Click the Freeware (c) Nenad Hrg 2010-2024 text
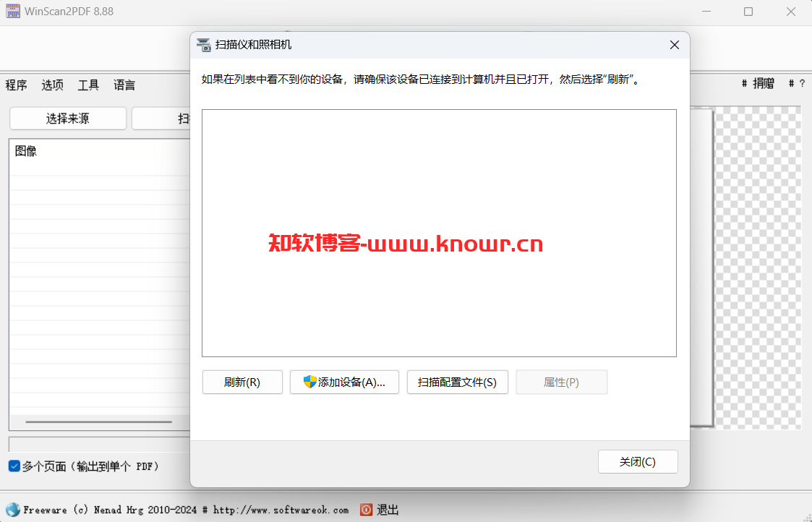 (x=111, y=510)
